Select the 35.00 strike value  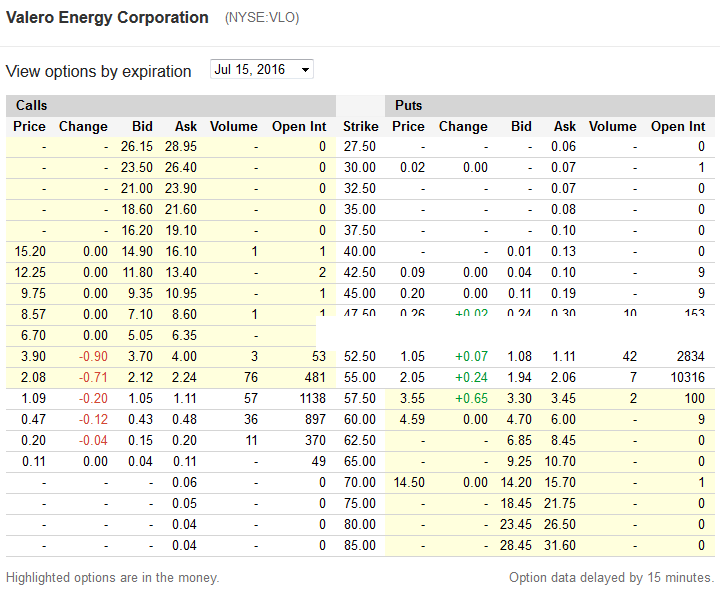click(360, 209)
